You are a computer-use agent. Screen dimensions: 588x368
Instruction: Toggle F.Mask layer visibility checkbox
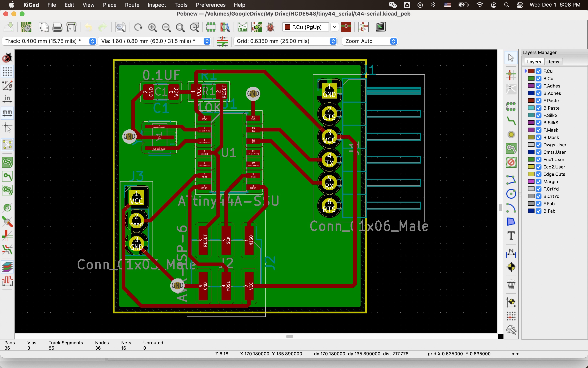(x=539, y=130)
